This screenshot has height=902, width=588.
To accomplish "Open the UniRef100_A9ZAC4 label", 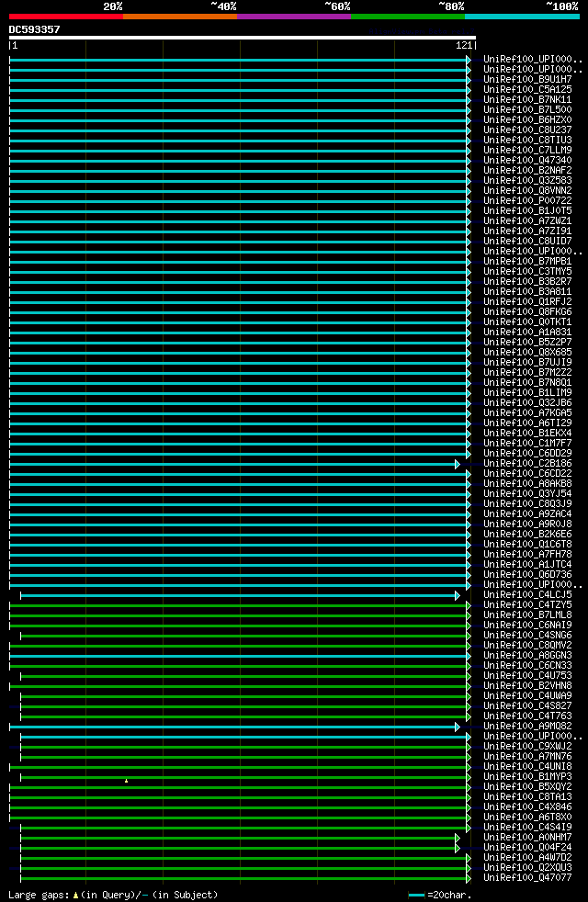I will [527, 514].
